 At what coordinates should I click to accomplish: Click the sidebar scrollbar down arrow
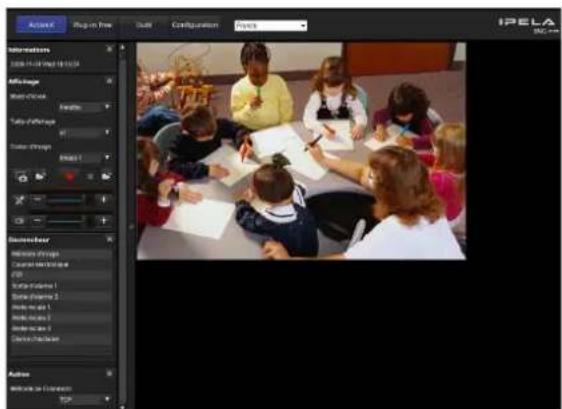[x=123, y=406]
